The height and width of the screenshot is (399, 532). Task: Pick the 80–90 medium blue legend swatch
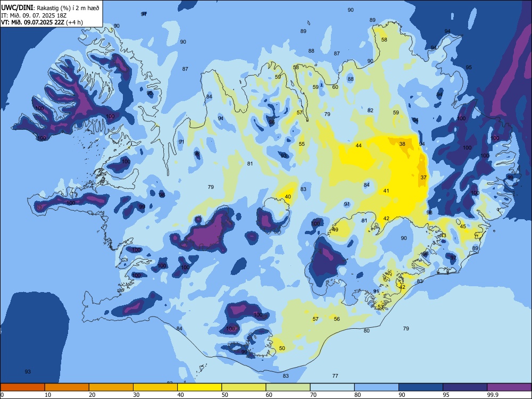click(x=377, y=387)
